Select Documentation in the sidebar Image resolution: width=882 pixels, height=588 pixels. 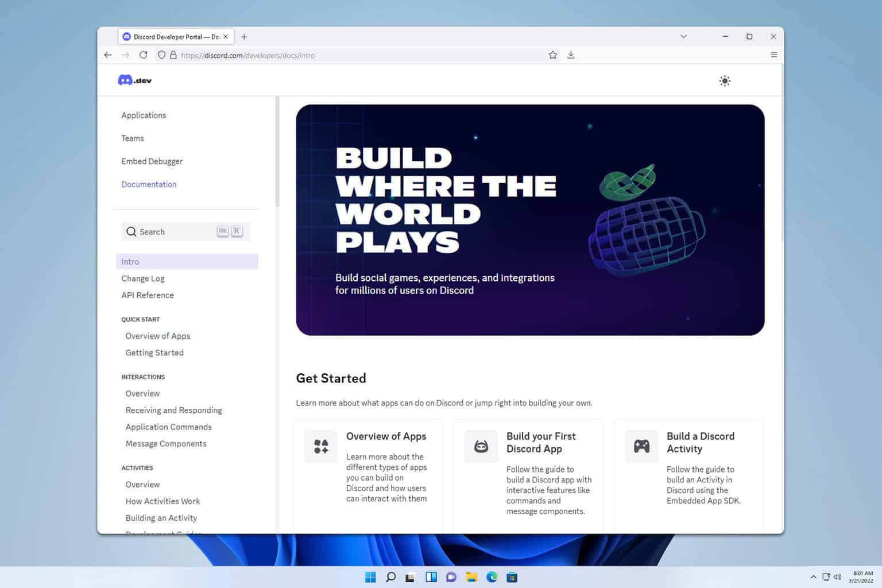[x=149, y=184]
